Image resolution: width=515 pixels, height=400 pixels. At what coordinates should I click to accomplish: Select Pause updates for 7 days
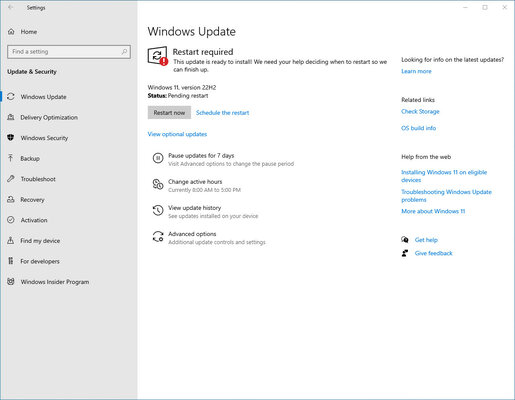201,156
